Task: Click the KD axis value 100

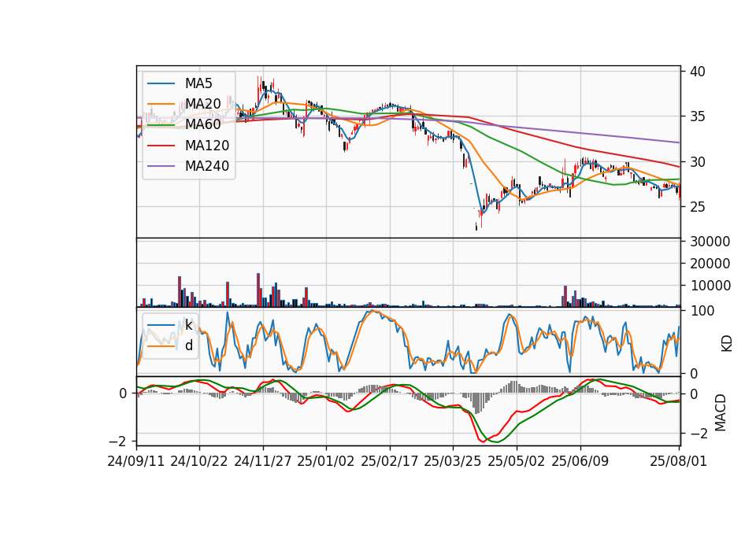Action: coord(702,311)
